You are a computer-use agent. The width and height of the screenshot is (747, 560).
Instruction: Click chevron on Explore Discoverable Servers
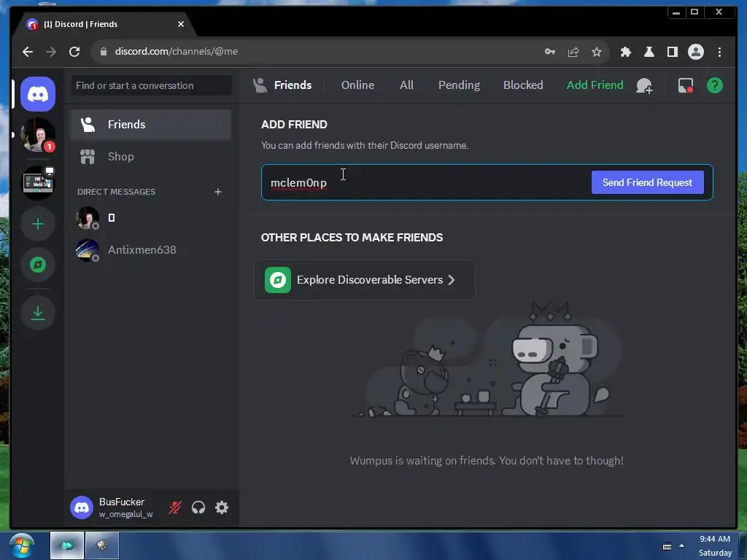point(451,280)
